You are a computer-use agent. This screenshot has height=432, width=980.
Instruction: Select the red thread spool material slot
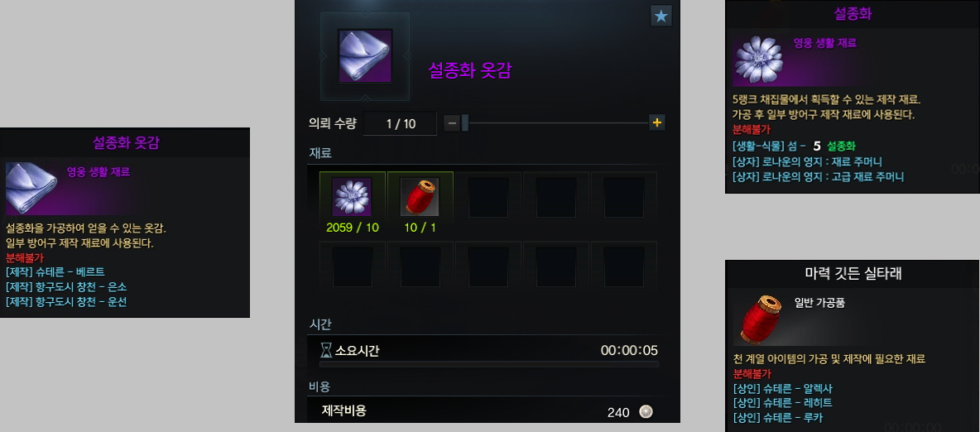420,196
